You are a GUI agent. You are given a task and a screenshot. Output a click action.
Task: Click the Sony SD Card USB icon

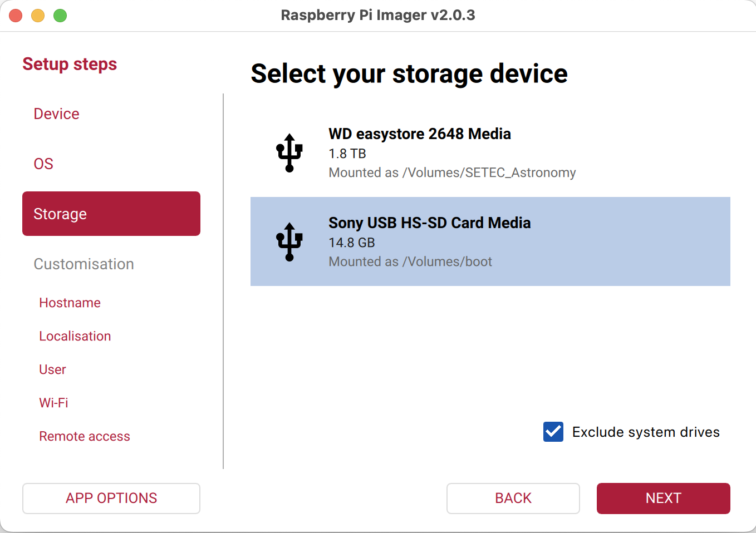pyautogui.click(x=289, y=241)
